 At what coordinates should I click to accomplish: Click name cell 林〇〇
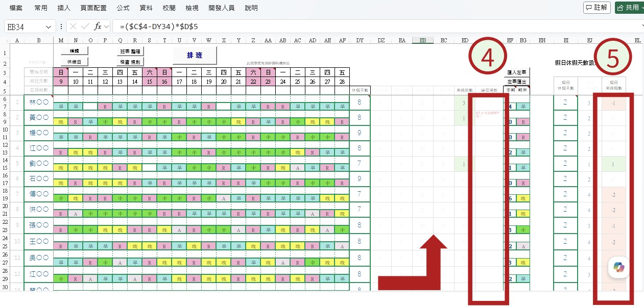[x=39, y=103]
